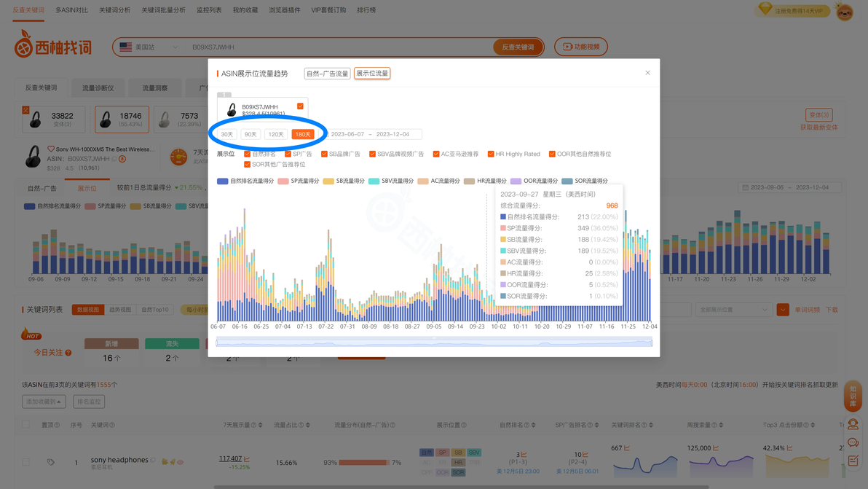Viewport: 868px width, 489px height.
Task: Click the chart range slider below timeline
Action: click(x=434, y=343)
